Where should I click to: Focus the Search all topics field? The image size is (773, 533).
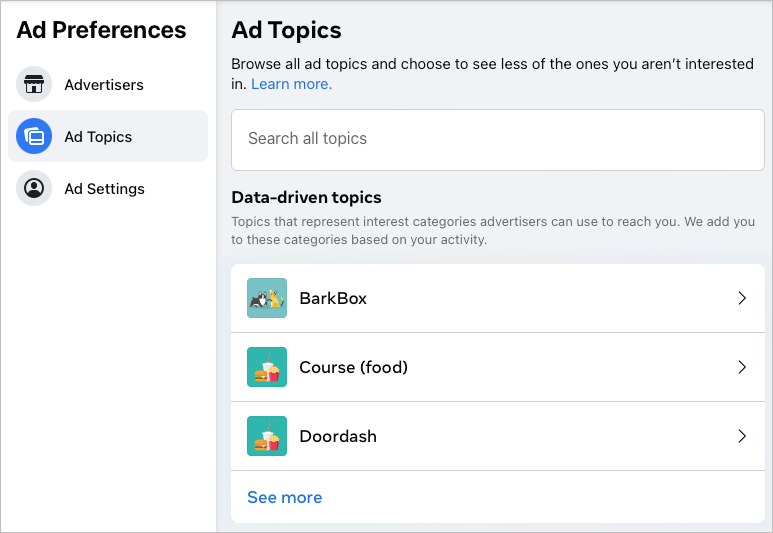click(497, 139)
